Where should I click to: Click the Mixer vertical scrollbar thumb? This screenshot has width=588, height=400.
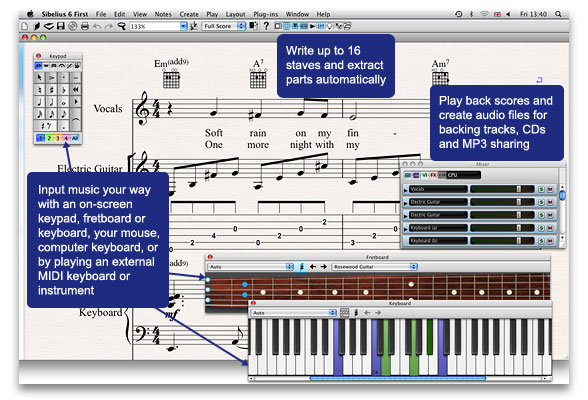tap(562, 195)
